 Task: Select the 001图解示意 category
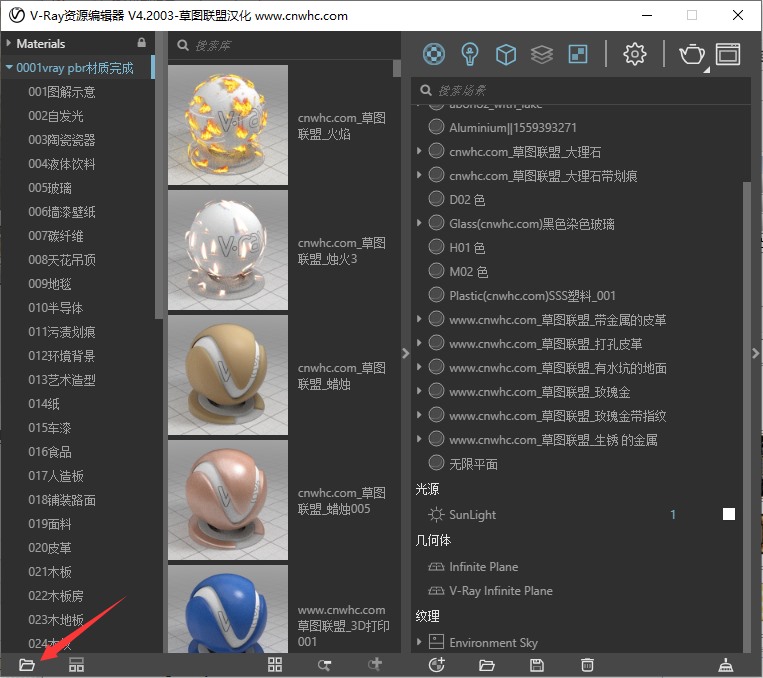click(x=62, y=92)
